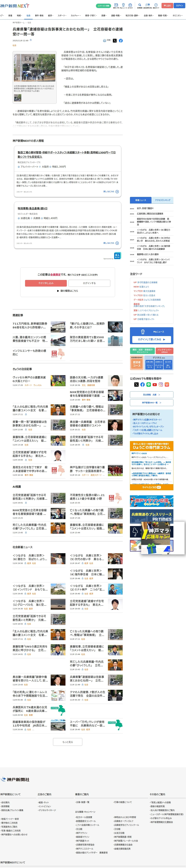Click the 求人ボックス sponsor logo
186x868 pixels.
117,255
